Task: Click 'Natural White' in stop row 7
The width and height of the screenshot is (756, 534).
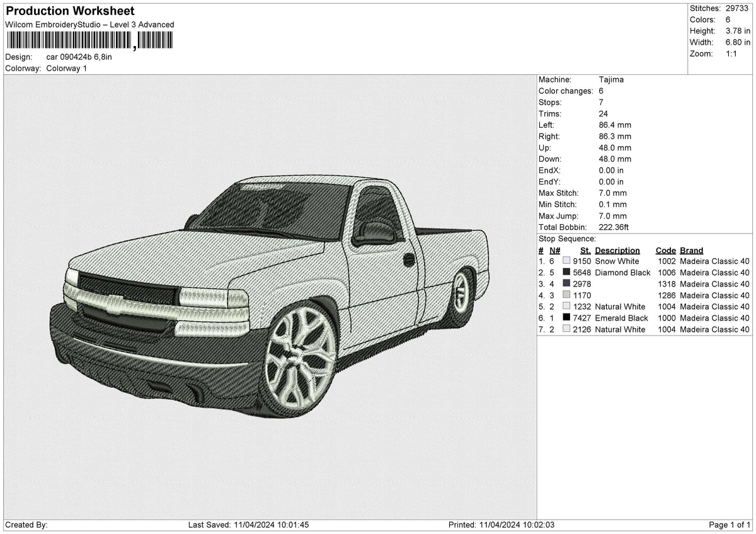Action: point(620,329)
